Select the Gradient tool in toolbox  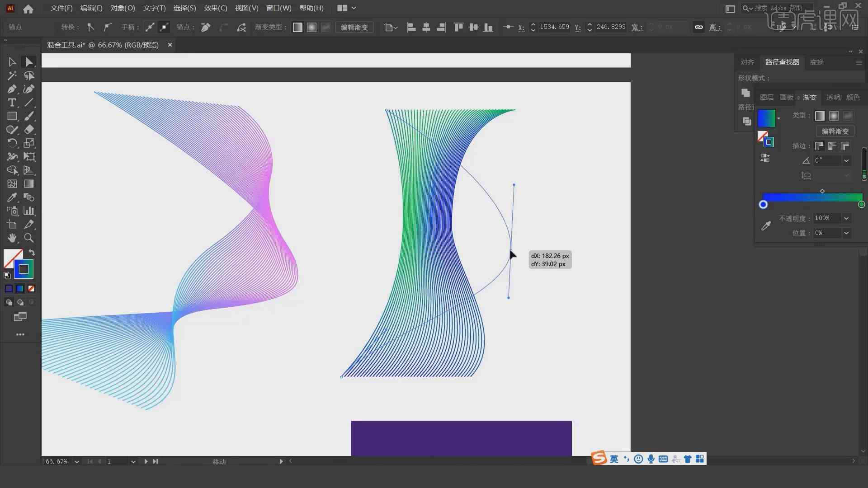29,184
